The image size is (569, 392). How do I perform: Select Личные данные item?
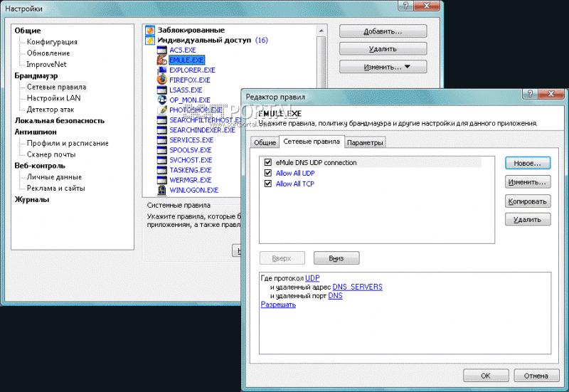pyautogui.click(x=54, y=176)
